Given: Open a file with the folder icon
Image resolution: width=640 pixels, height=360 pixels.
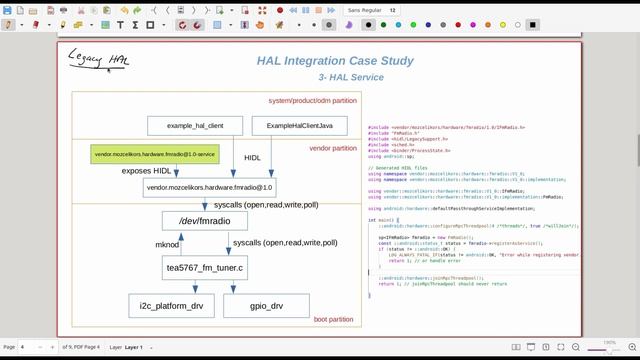Looking at the screenshot, I should tap(33, 10).
